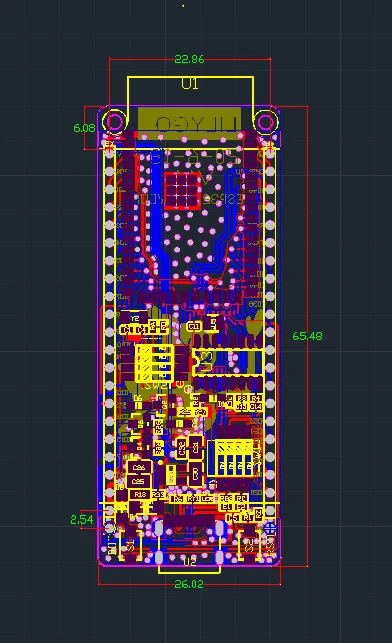Click the red thermal pad grid
Image resolution: width=392 pixels, height=643 pixels.
182,191
